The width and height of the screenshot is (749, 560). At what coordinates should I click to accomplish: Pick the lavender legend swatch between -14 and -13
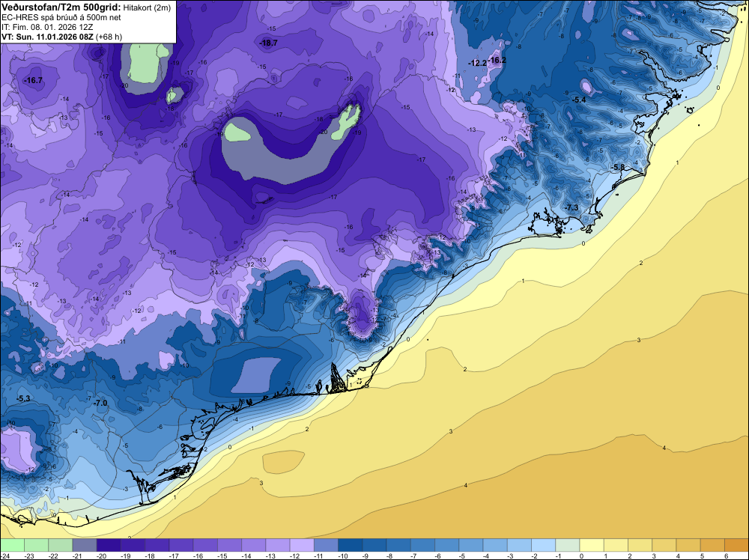click(254, 545)
